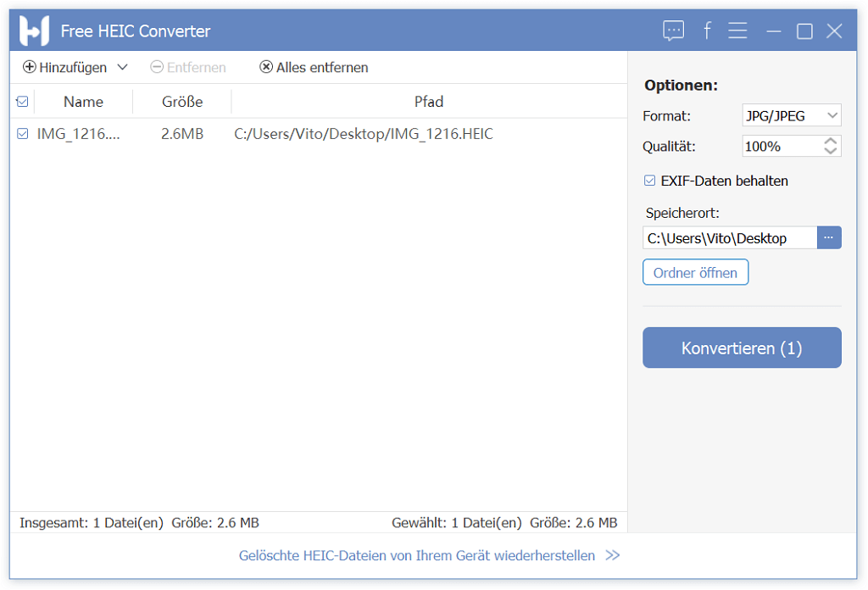Click the Alles entfernen X icon
The height and width of the screenshot is (590, 868).
266,67
